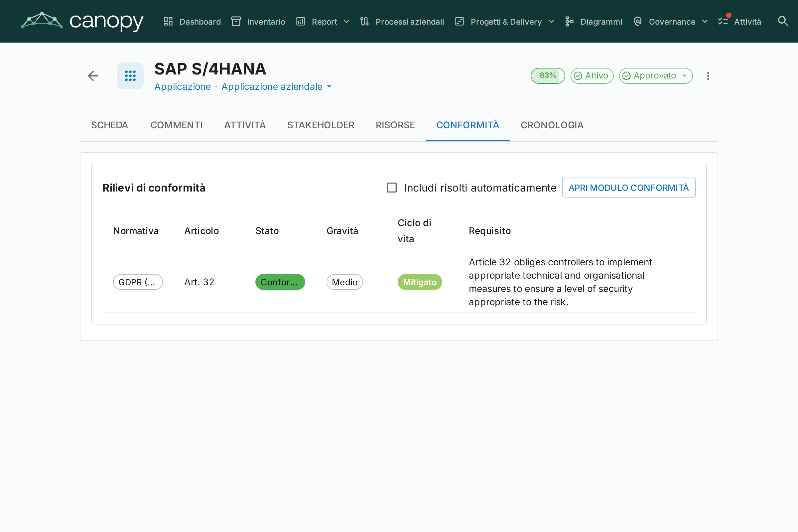Enable Includi risolti automaticamente checkbox
798x532 pixels.
(392, 188)
